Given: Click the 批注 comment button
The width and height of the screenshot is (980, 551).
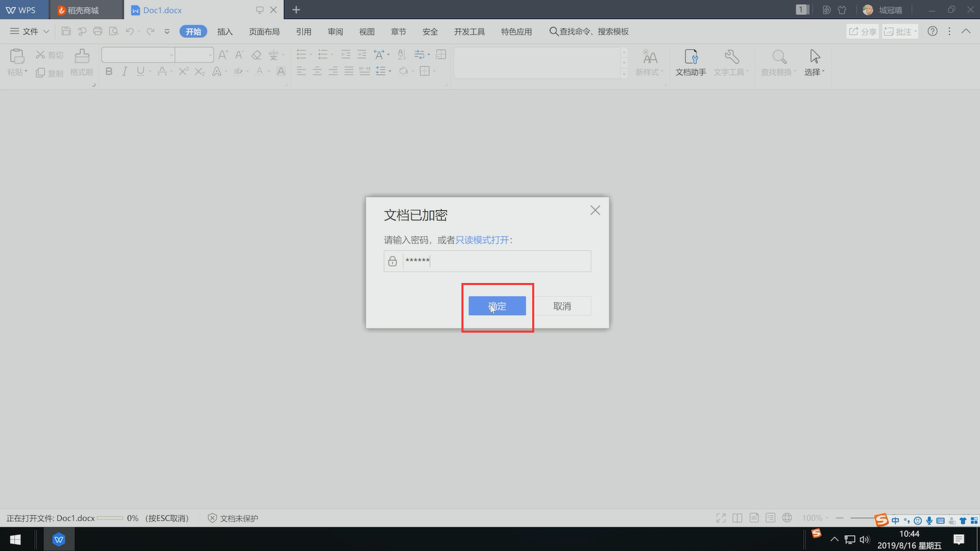Looking at the screenshot, I should 900,31.
